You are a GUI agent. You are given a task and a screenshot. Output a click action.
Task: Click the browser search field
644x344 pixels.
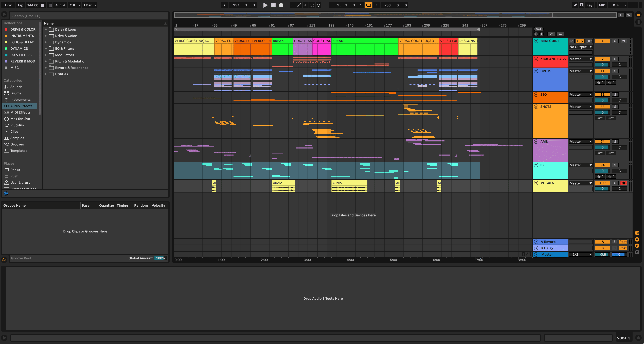coord(89,16)
